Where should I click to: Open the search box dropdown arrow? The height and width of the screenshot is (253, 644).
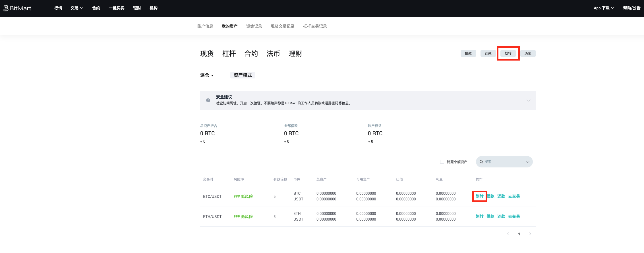(528, 162)
